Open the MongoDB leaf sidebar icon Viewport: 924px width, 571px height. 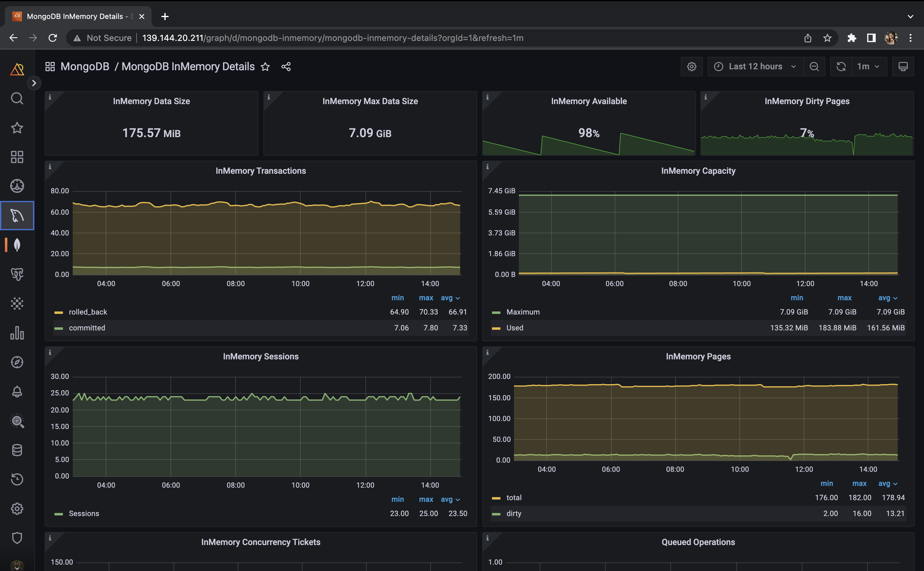point(17,245)
